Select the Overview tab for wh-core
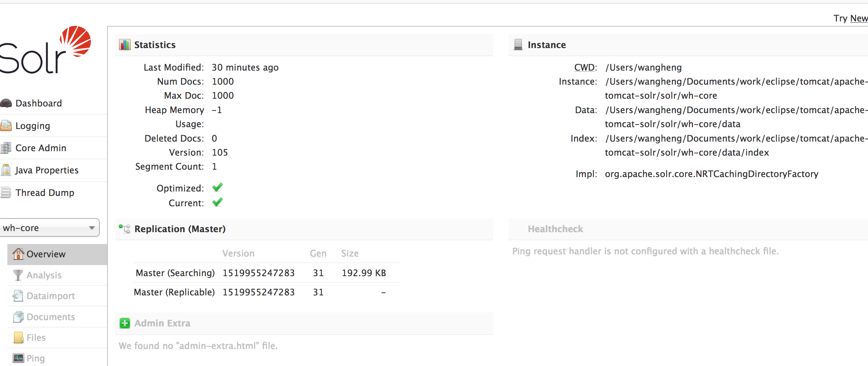 (57, 254)
